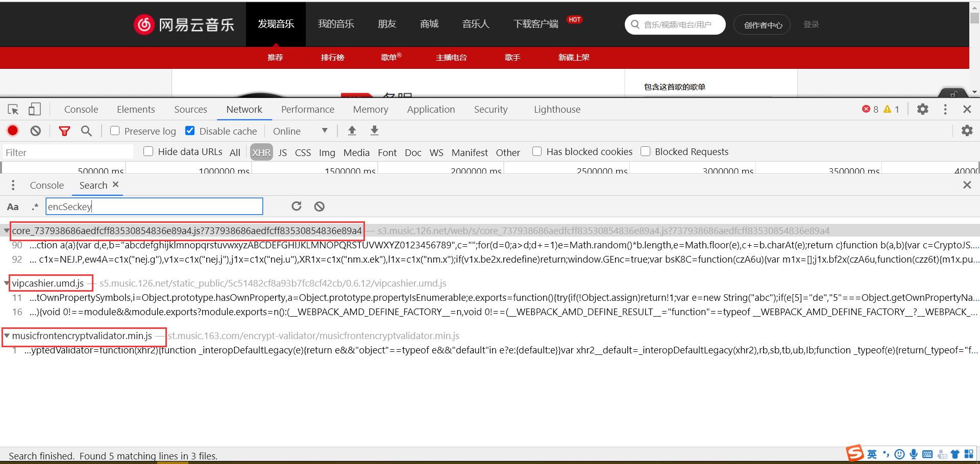Export HAR file with download arrow
The width and height of the screenshot is (980, 464).
click(374, 131)
